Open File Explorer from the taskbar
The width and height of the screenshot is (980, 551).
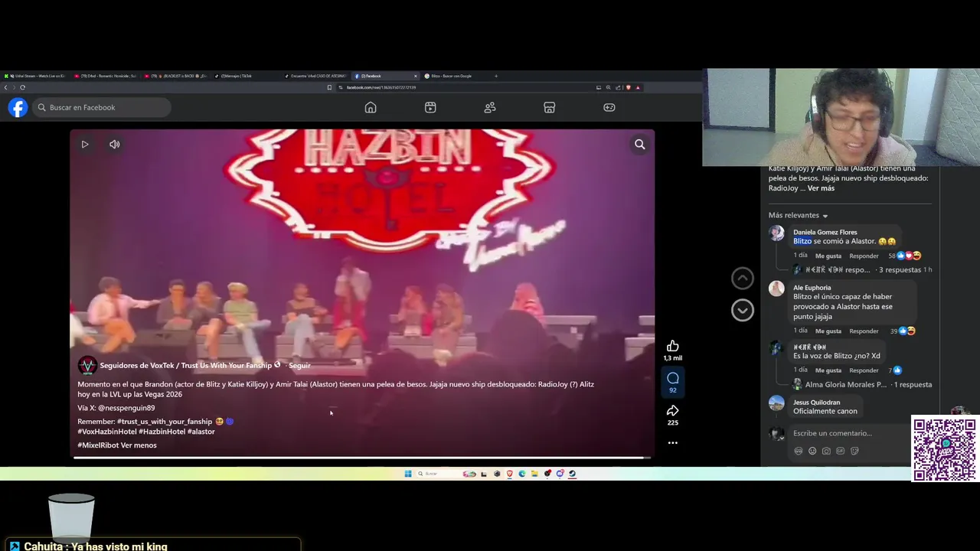pos(534,474)
